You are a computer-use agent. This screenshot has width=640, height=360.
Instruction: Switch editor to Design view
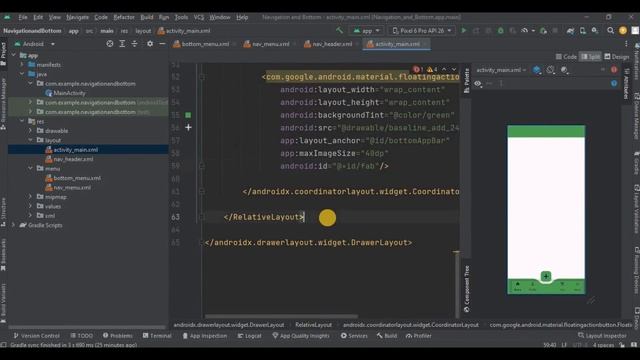coord(617,57)
